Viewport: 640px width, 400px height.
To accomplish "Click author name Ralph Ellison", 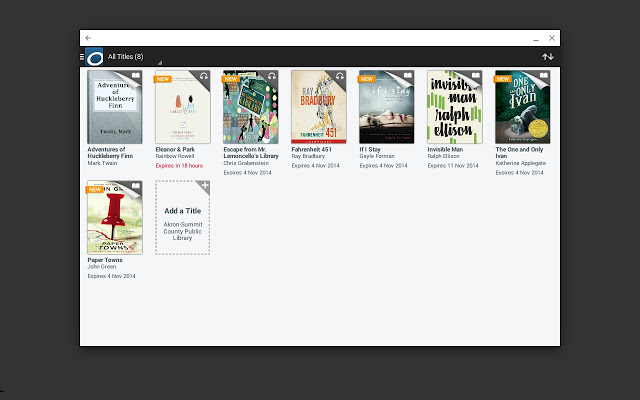I will (x=443, y=156).
